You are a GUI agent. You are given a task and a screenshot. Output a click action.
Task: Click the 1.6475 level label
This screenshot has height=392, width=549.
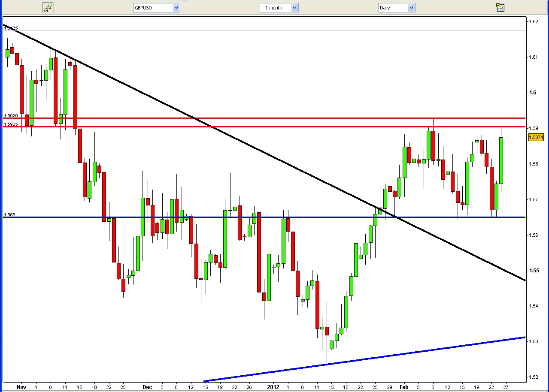click(x=11, y=28)
